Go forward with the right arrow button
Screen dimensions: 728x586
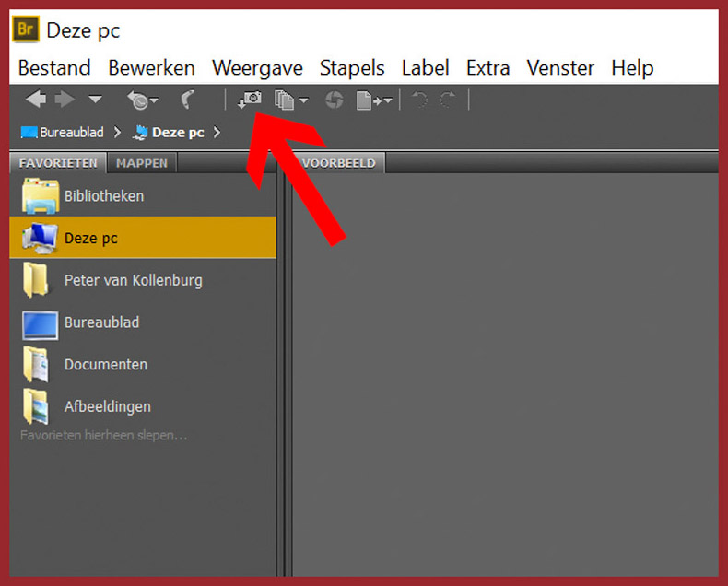point(65,100)
